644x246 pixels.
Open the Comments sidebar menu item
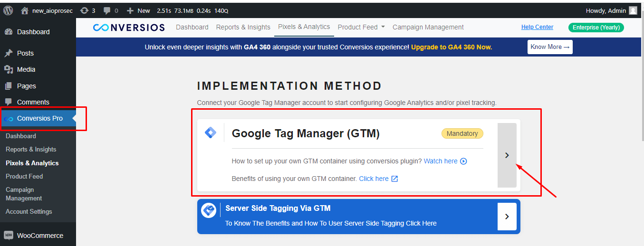click(38, 102)
